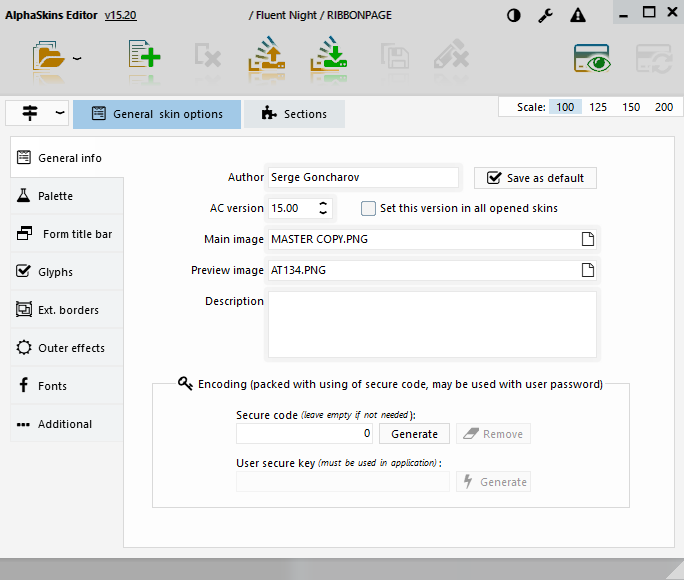Click the import skin icon with green down arrow
The width and height of the screenshot is (684, 580).
329,54
